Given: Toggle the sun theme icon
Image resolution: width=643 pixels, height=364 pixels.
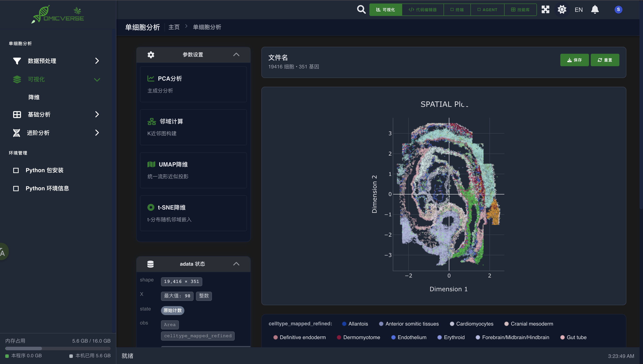Looking at the screenshot, I should pos(562,10).
